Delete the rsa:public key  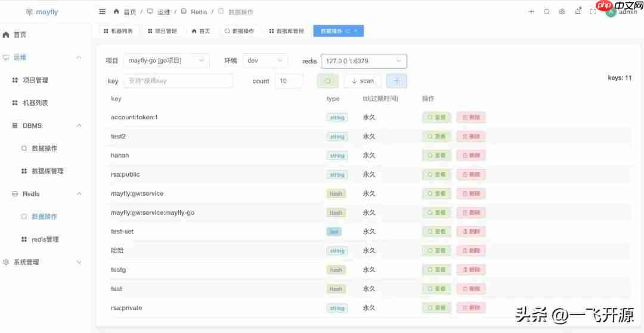(471, 174)
